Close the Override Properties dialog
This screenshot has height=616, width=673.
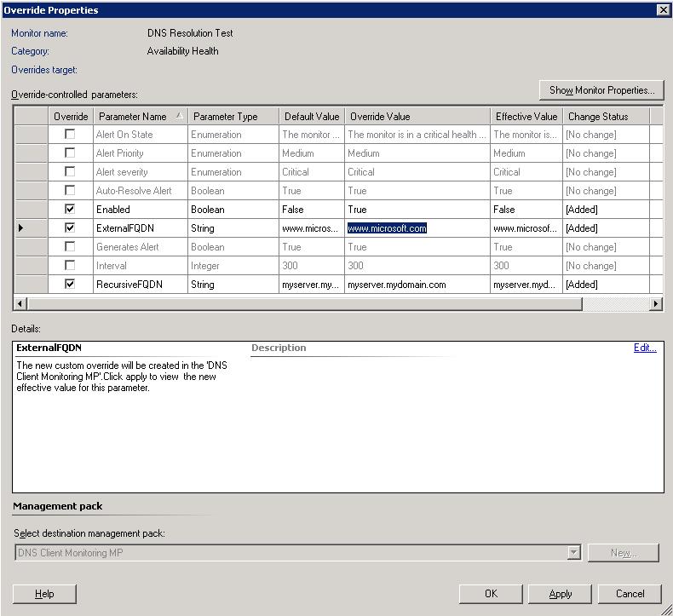click(663, 10)
